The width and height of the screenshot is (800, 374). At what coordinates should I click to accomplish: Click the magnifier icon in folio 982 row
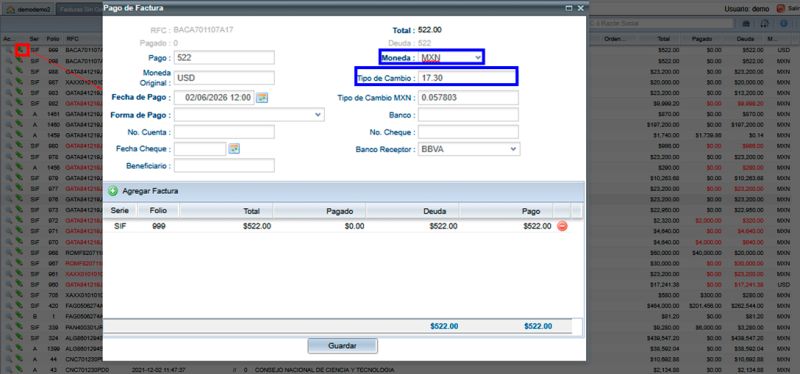[9, 103]
